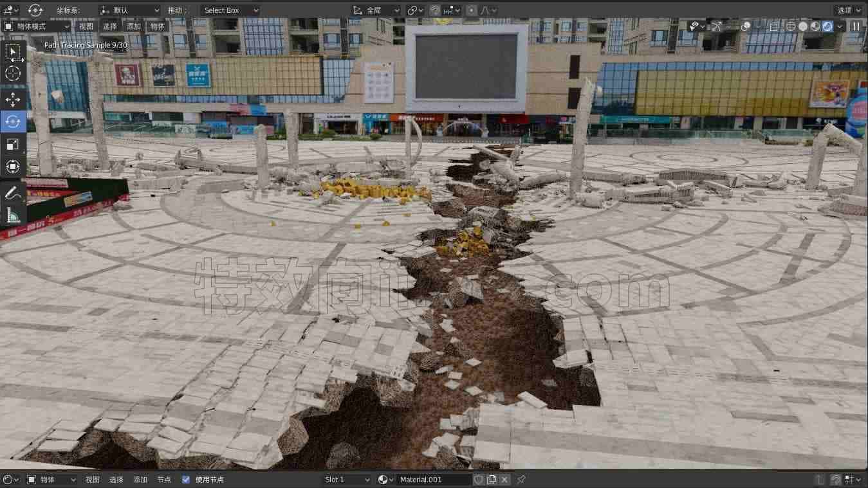868x488 pixels.
Task: Toggle the 使用节点 checkbox
Action: pyautogui.click(x=186, y=480)
